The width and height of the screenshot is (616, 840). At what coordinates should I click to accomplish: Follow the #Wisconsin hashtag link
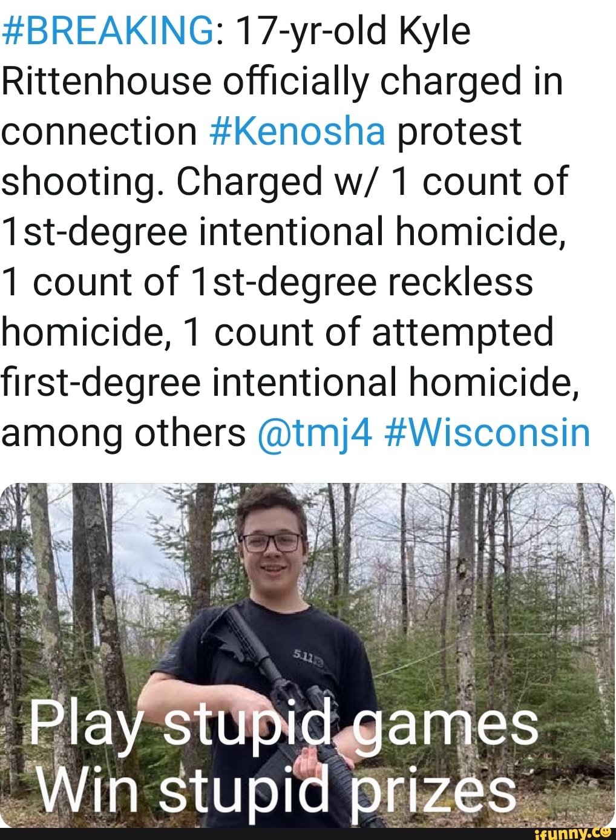[x=487, y=432]
